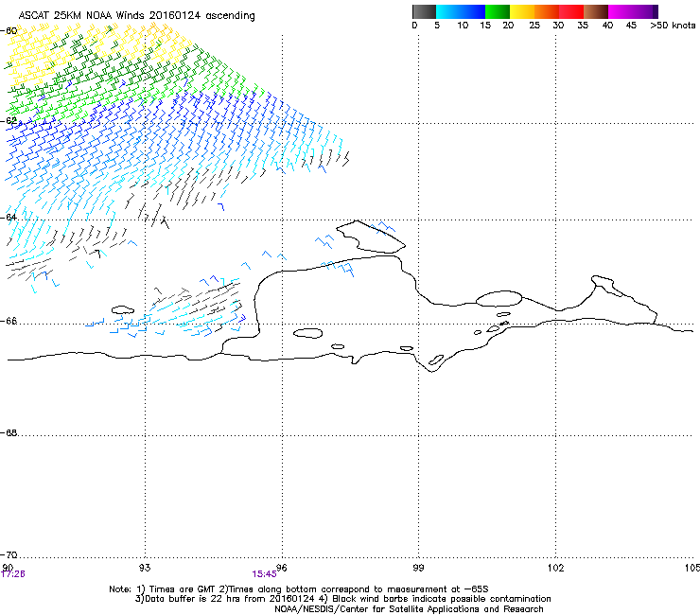Click the '-68' latitude label

pos(10,432)
